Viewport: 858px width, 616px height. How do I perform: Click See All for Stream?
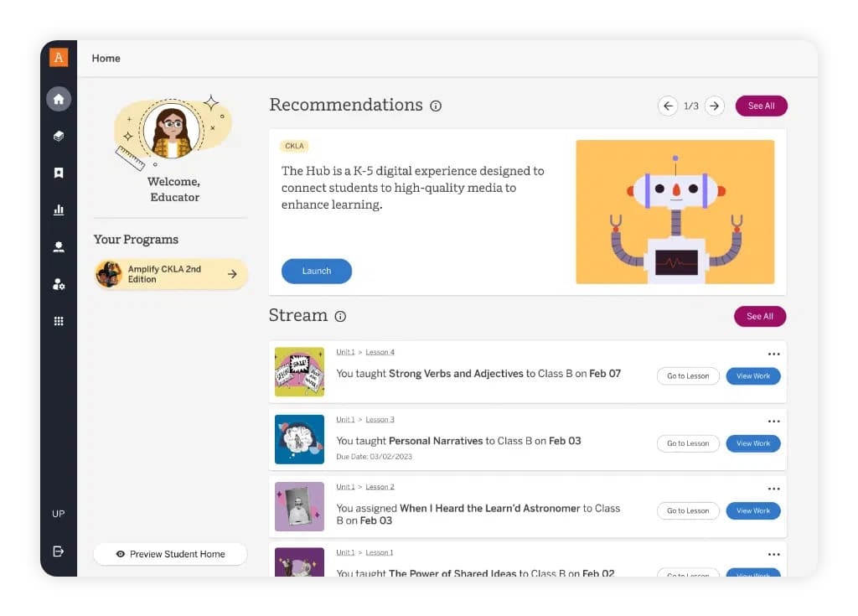[x=760, y=316]
